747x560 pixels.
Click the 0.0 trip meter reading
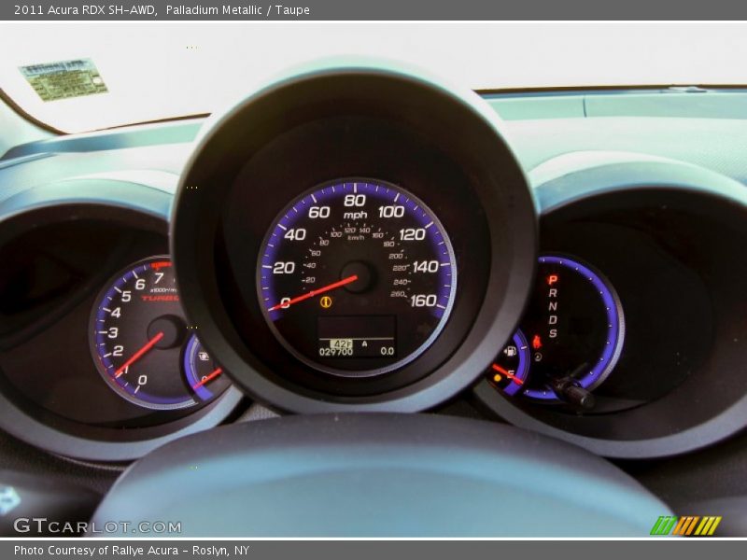coord(387,352)
